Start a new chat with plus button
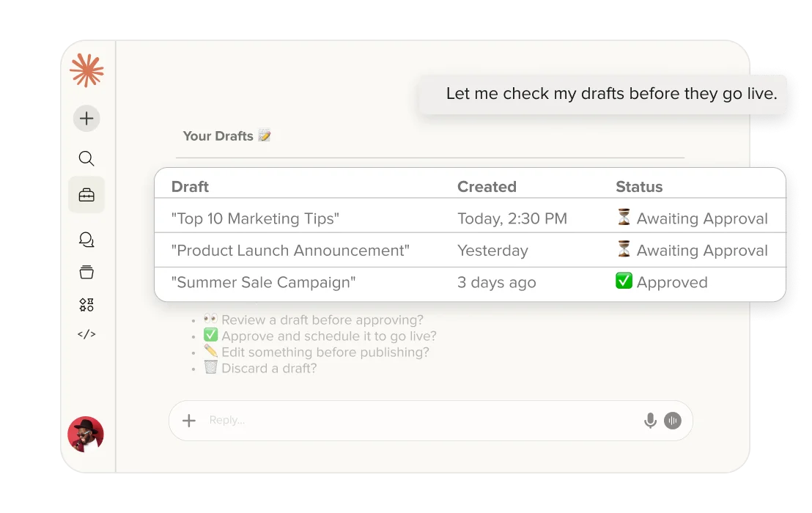Viewport: 812px width, 513px height. 86,118
